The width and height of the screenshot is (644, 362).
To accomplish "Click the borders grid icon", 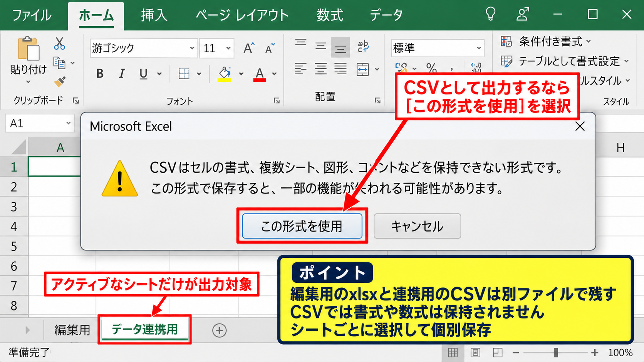I will 184,73.
